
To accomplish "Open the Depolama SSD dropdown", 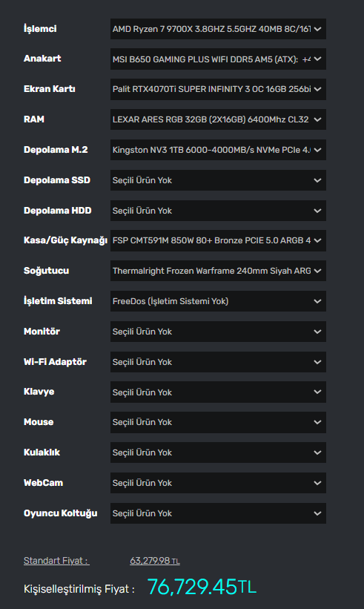I will click(x=218, y=180).
